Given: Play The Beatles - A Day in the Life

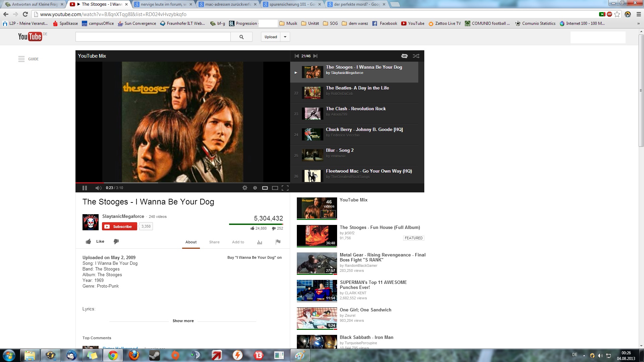Looking at the screenshot, I should tap(354, 93).
